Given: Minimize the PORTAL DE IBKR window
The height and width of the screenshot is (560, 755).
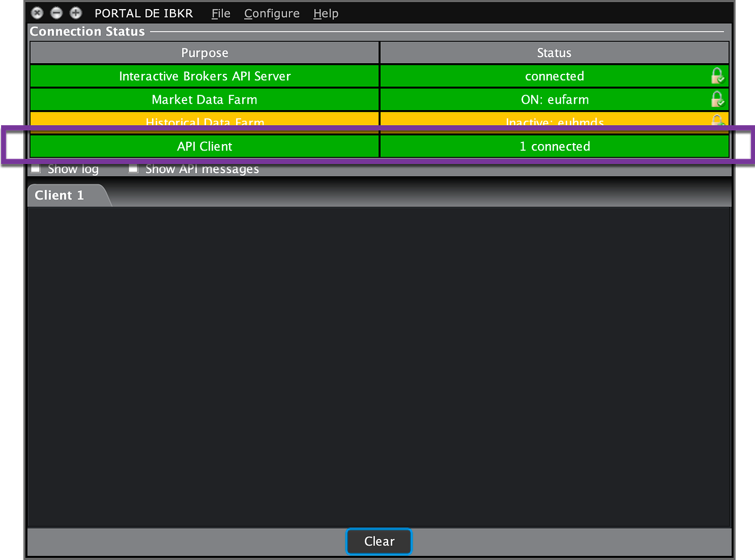Looking at the screenshot, I should pos(57,13).
